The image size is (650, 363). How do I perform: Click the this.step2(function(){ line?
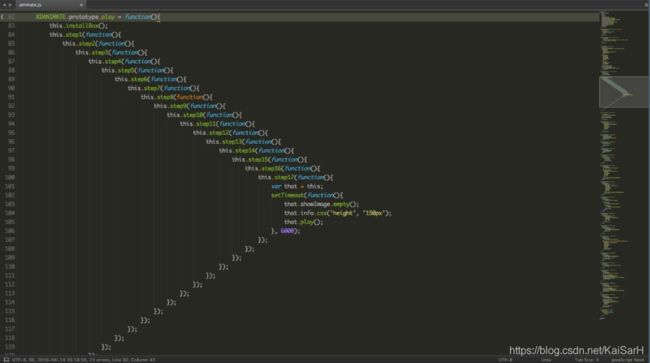pos(99,44)
